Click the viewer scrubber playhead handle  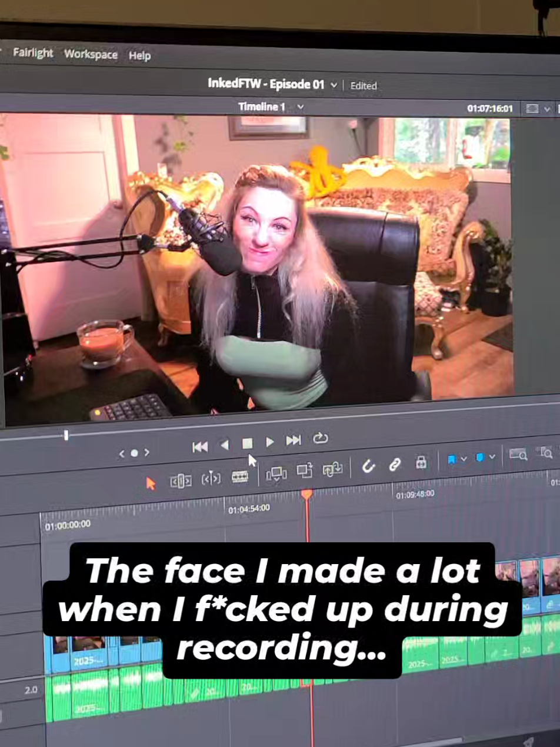66,435
